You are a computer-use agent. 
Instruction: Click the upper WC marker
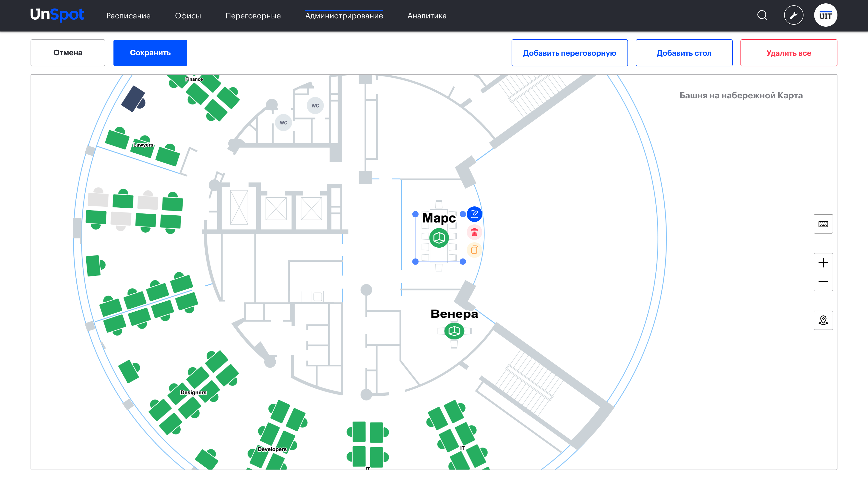[x=315, y=106]
